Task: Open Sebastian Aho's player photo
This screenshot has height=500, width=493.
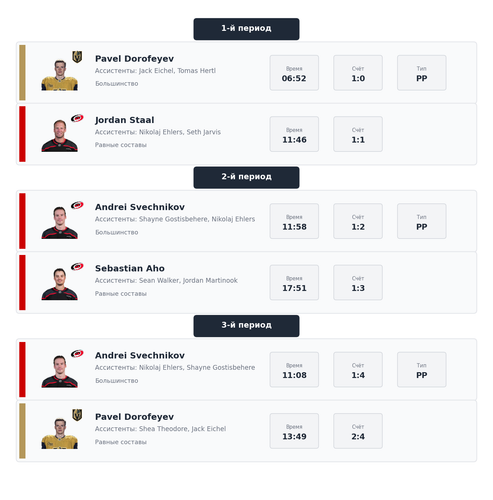Action: click(60, 284)
